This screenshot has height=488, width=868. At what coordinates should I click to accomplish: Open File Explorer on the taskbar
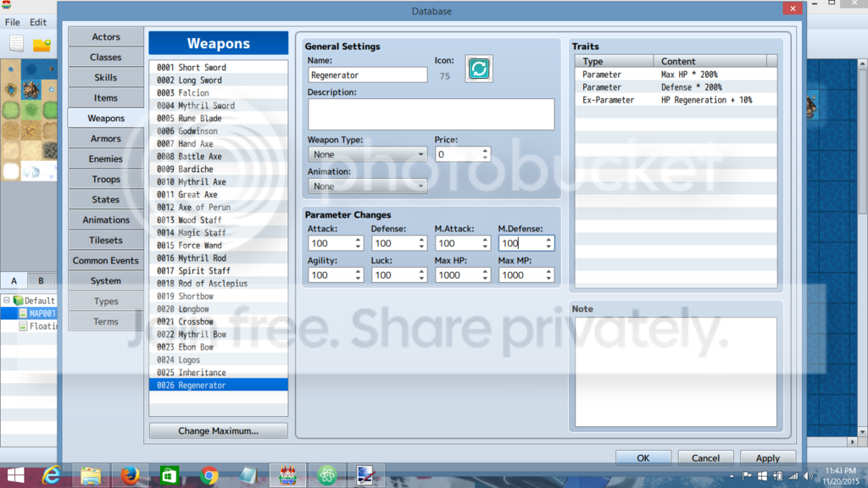click(x=91, y=475)
